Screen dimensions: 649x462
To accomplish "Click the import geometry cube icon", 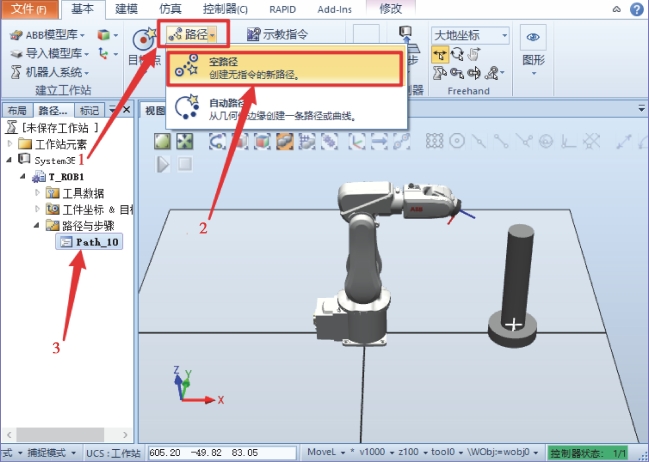I will [103, 35].
